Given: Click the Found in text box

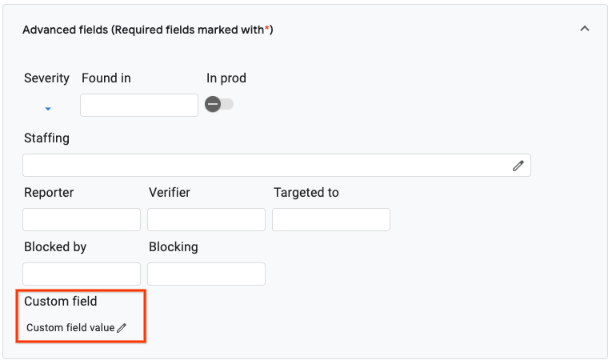Looking at the screenshot, I should point(139,105).
